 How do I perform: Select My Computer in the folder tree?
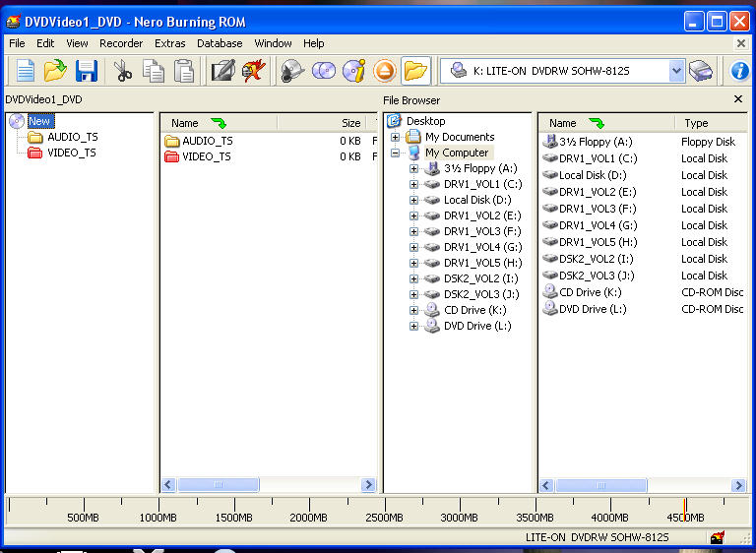pyautogui.click(x=457, y=153)
